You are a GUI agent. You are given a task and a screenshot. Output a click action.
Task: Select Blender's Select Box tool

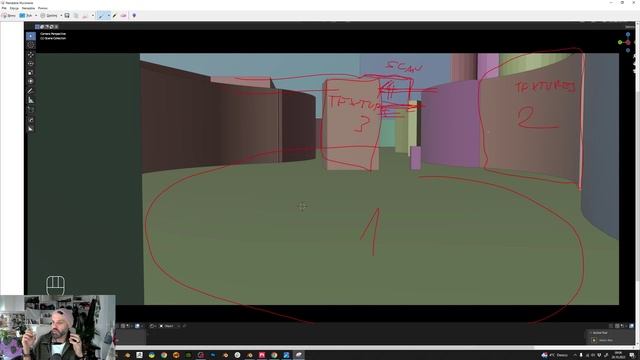point(31,36)
